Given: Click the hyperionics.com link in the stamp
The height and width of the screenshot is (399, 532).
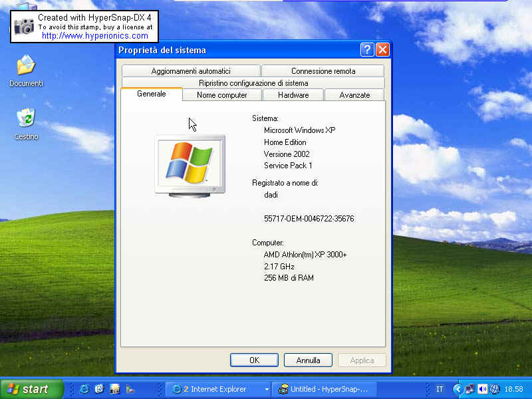Looking at the screenshot, I should tap(95, 36).
